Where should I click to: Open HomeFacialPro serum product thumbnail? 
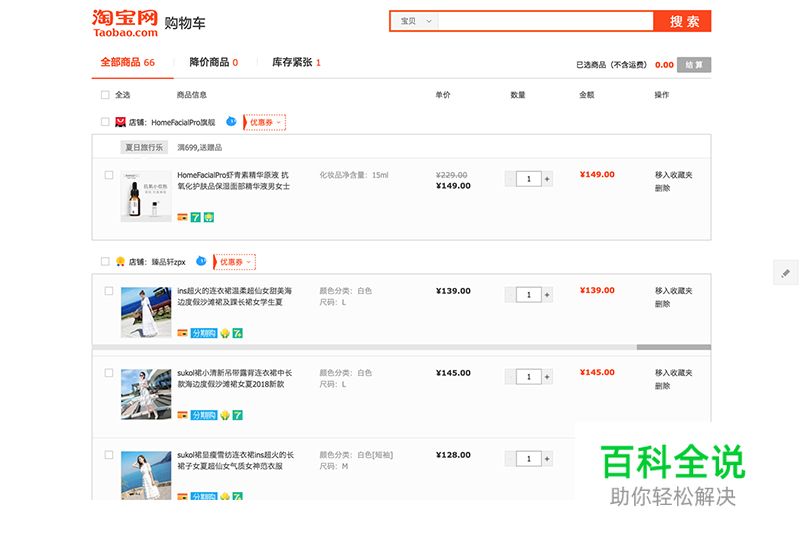coord(146,196)
